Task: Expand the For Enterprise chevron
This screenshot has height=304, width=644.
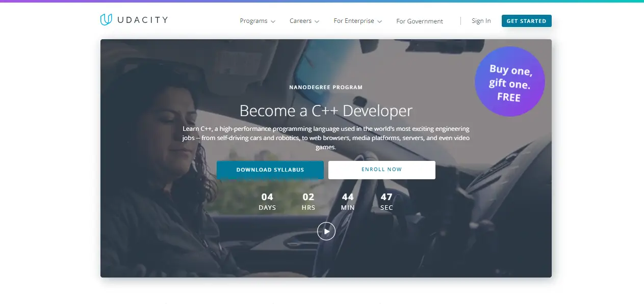Action: [379, 21]
